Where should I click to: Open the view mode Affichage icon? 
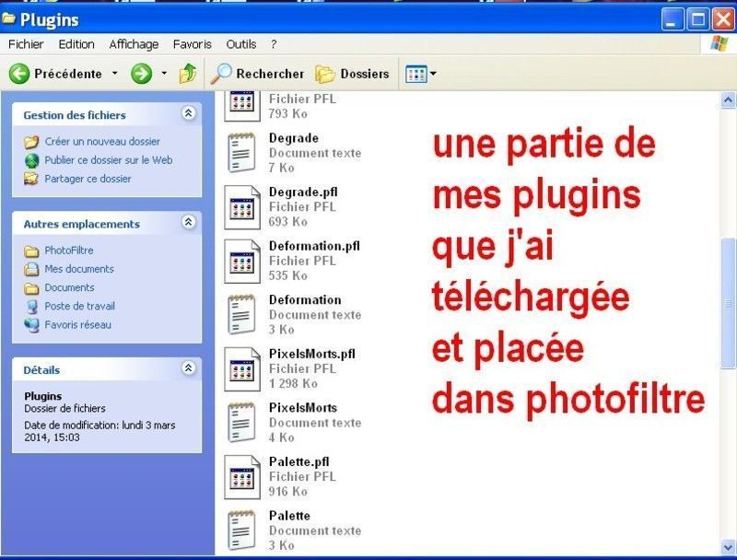pyautogui.click(x=416, y=75)
